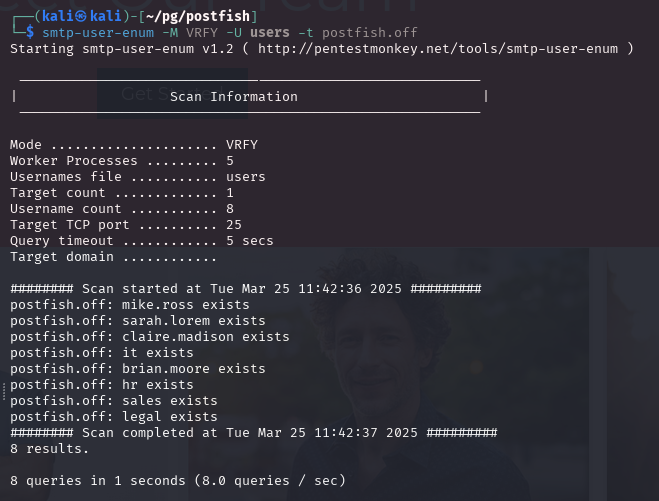Click the Scan started timestamp line
The width and height of the screenshot is (659, 501).
click(245, 289)
